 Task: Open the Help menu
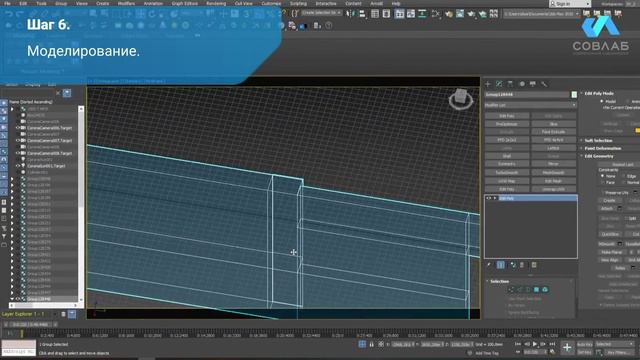click(x=396, y=3)
